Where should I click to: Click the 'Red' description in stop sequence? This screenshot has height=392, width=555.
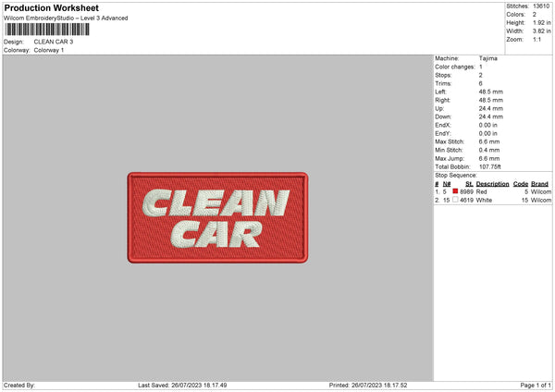click(x=481, y=191)
